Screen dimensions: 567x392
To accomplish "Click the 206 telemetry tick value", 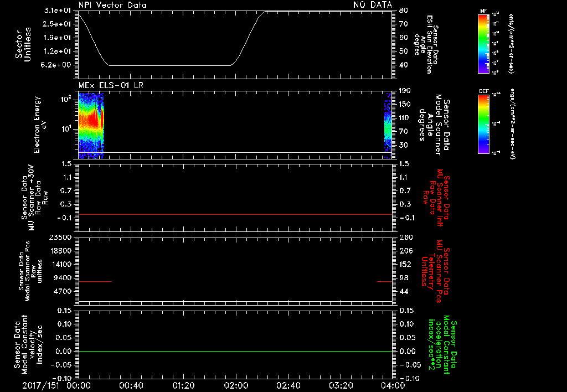I will [x=405, y=251].
